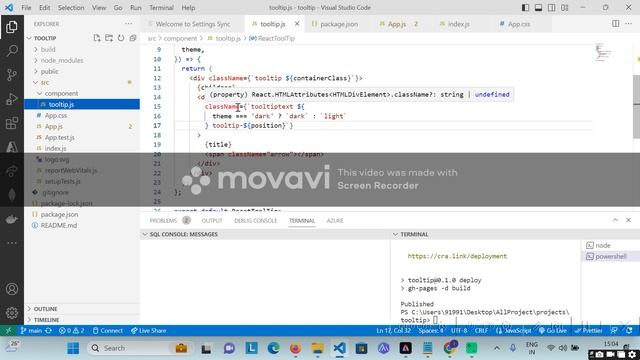Open the Search view in activity bar
Image resolution: width=640 pixels, height=360 pixels.
[x=12, y=51]
